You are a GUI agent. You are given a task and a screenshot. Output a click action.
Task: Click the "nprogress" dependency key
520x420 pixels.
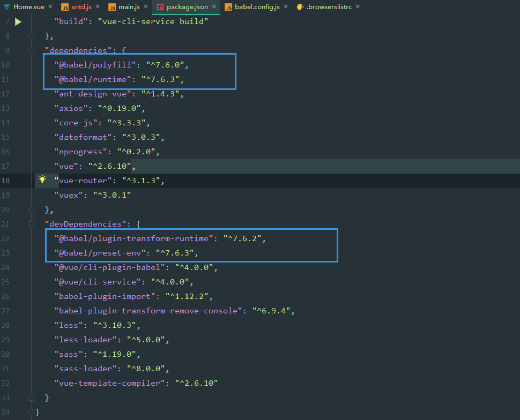coord(80,152)
